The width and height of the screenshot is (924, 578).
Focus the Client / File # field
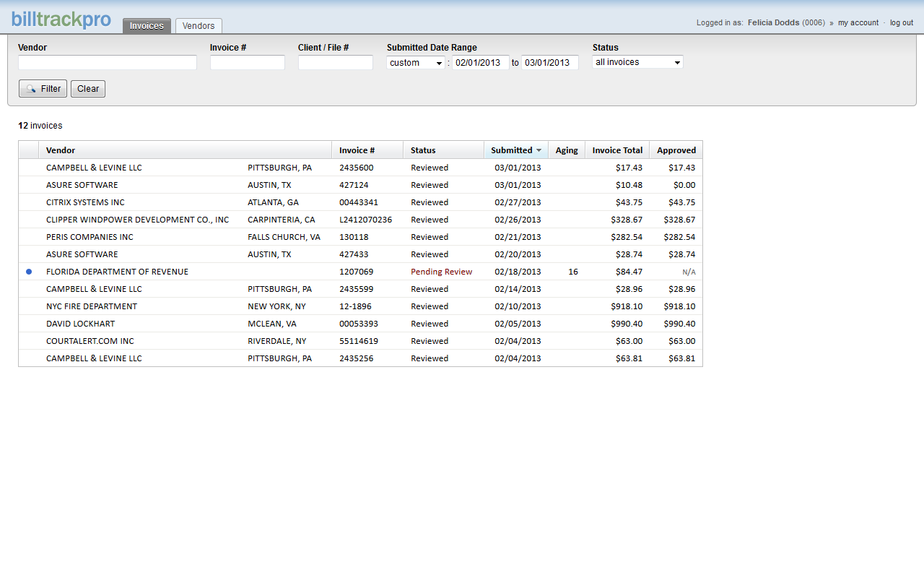coord(336,63)
